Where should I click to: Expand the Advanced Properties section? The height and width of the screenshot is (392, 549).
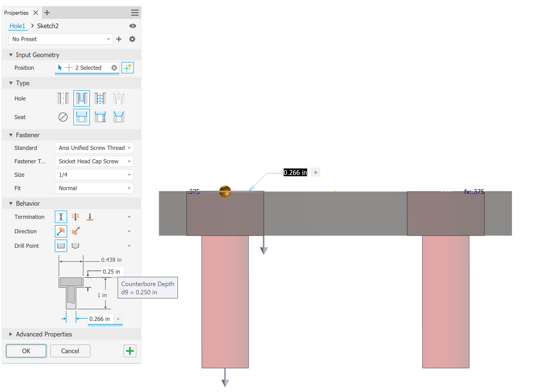click(x=44, y=334)
